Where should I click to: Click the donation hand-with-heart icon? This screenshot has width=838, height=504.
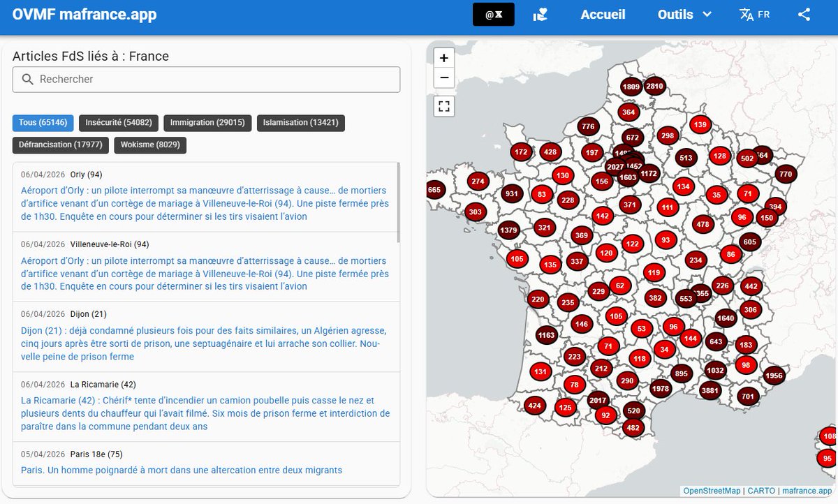coord(538,13)
